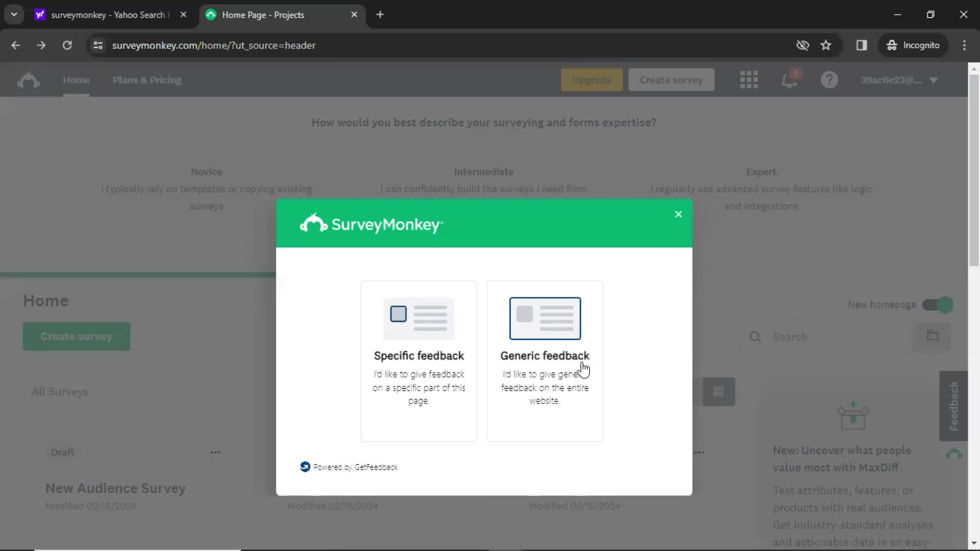Click the grid/apps view icon
The width and height of the screenshot is (980, 551).
coord(749,80)
